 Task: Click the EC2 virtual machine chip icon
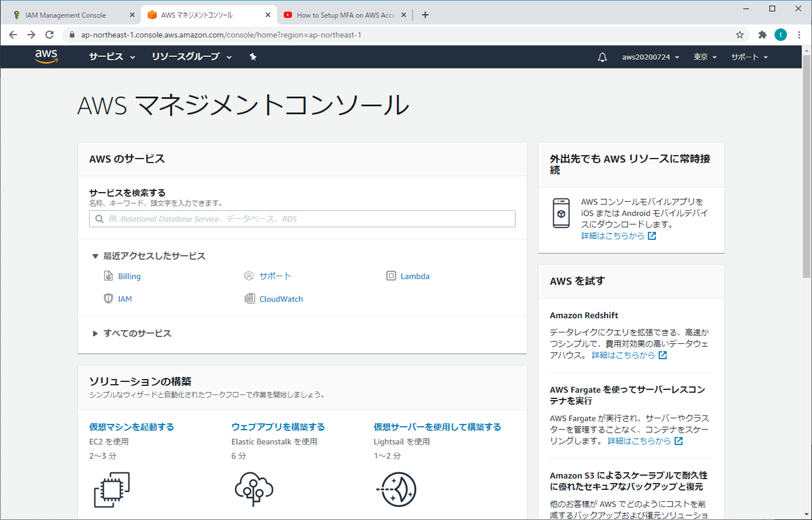pos(112,489)
